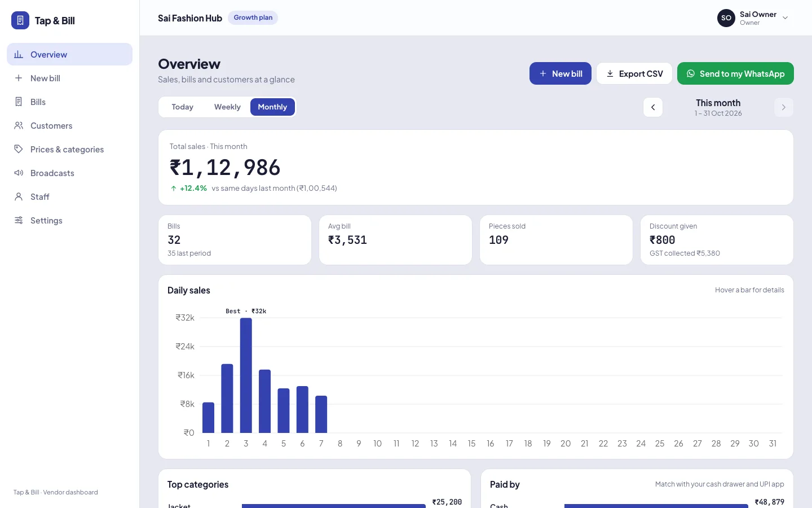
Task: Open the Sai Owner account dropdown chevron
Action: tap(785, 18)
